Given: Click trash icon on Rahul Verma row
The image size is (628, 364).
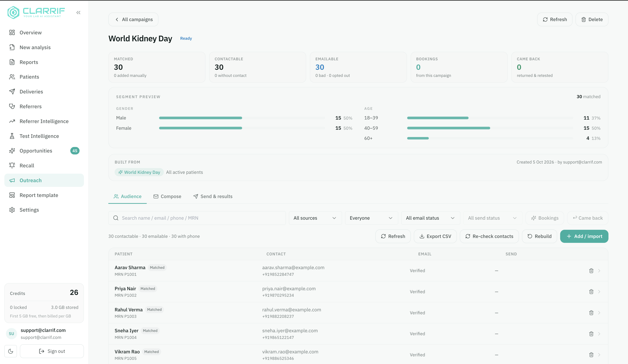Looking at the screenshot, I should point(591,313).
